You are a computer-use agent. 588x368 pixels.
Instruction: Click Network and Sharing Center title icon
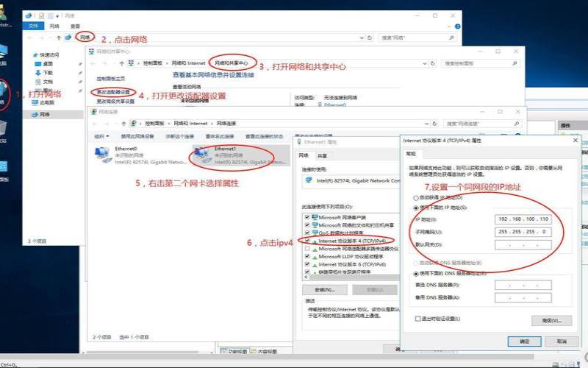coord(91,51)
